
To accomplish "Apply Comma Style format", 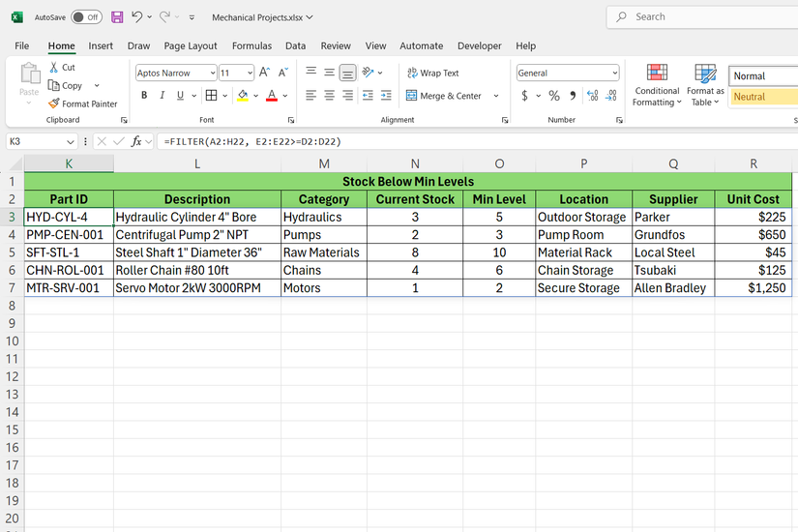I will [x=573, y=96].
